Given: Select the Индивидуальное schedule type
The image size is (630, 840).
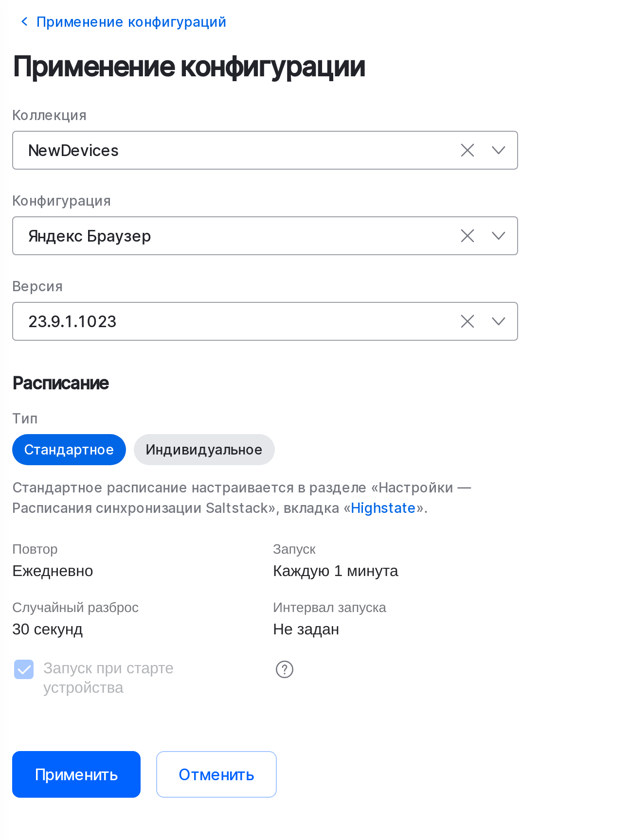Looking at the screenshot, I should coord(204,450).
